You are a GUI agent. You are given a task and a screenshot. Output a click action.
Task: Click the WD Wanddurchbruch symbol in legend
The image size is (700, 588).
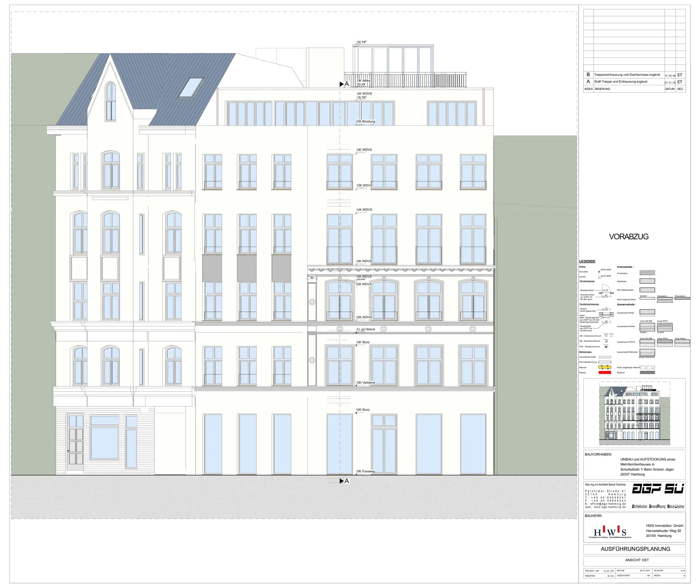click(606, 347)
